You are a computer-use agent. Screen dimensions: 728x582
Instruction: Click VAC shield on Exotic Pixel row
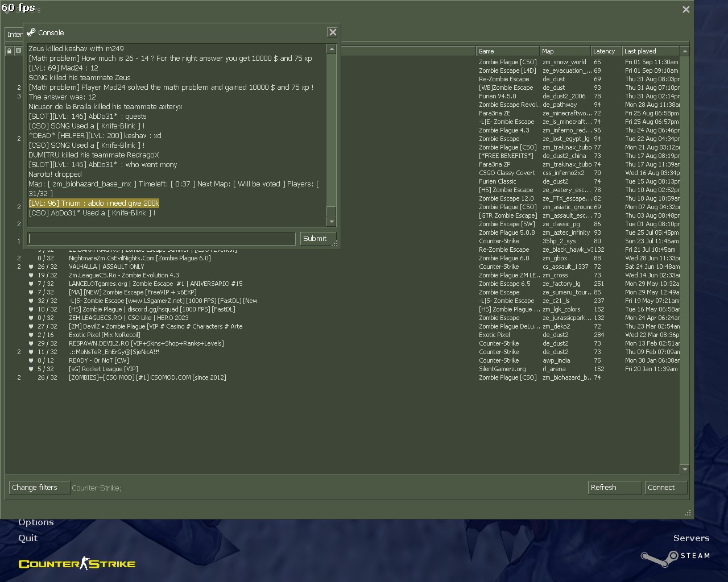pos(31,335)
